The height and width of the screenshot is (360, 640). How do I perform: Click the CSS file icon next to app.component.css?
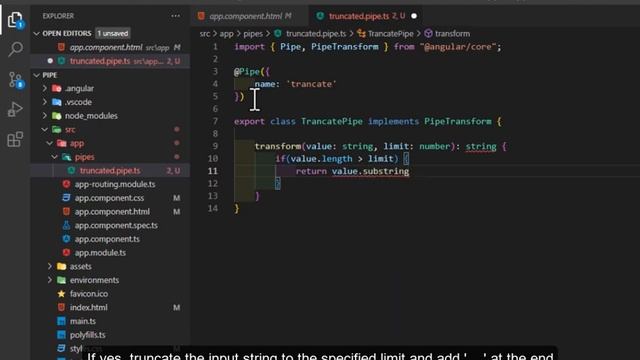[x=66, y=198]
